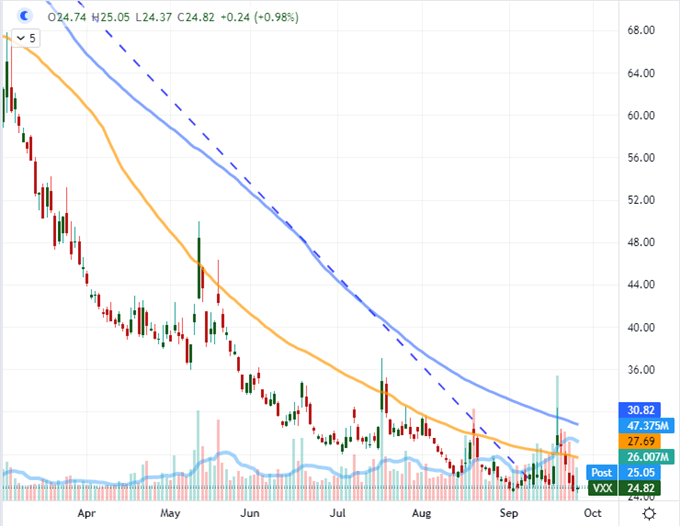This screenshot has height=526, width=680.
Task: Select the 27.69 orange moving average label
Action: pos(641,441)
